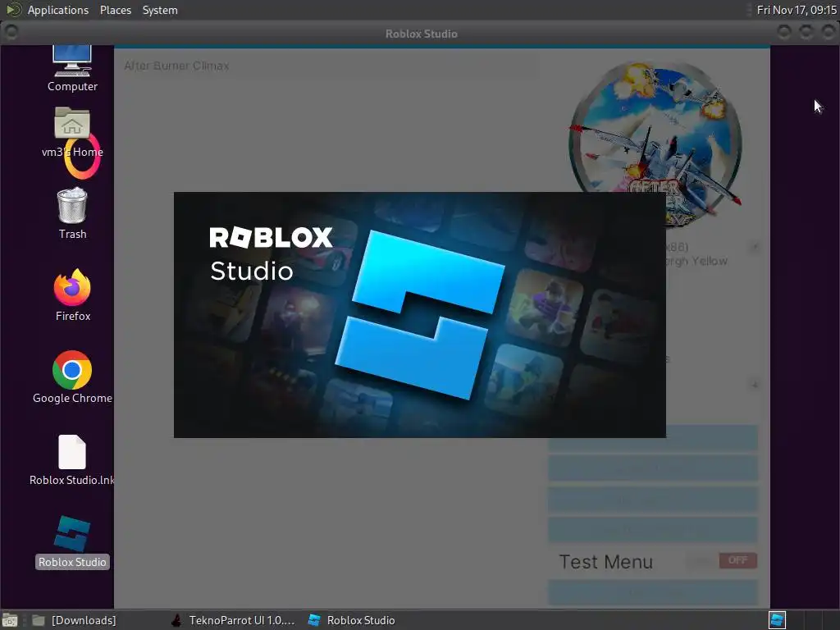Switch to the TeknoParrot UI taskbar entry
The height and width of the screenshot is (630, 840).
[233, 620]
